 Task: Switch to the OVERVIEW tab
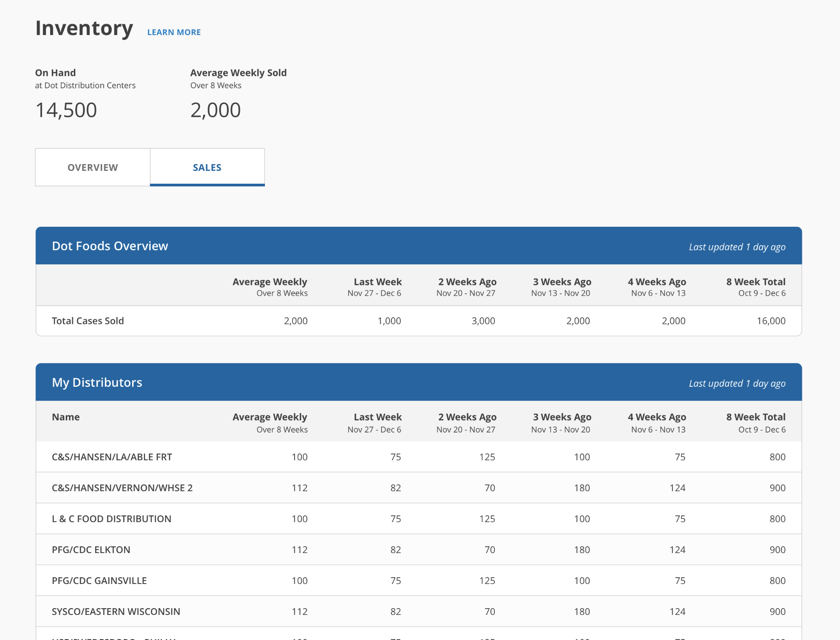[93, 167]
